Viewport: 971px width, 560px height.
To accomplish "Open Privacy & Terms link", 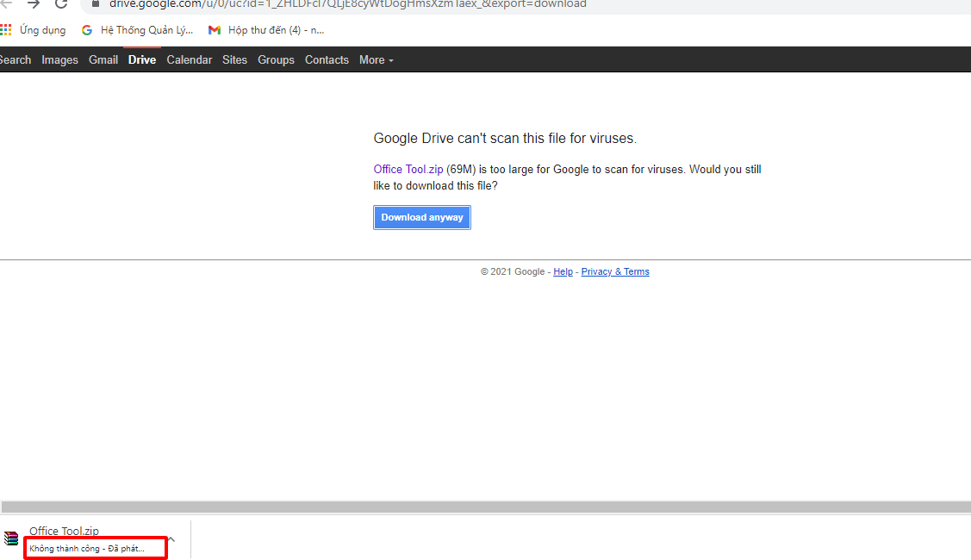I will tap(615, 271).
